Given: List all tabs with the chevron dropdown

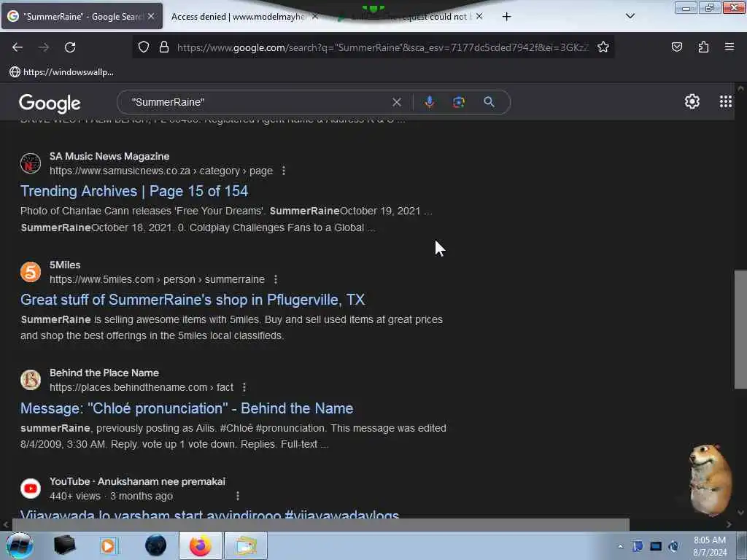Looking at the screenshot, I should click(630, 16).
